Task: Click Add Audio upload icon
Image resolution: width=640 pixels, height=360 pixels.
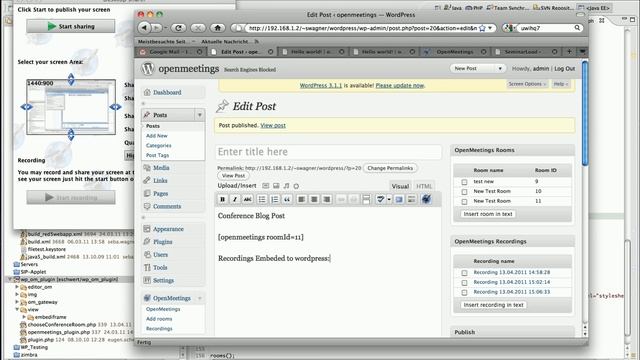Action: click(286, 186)
